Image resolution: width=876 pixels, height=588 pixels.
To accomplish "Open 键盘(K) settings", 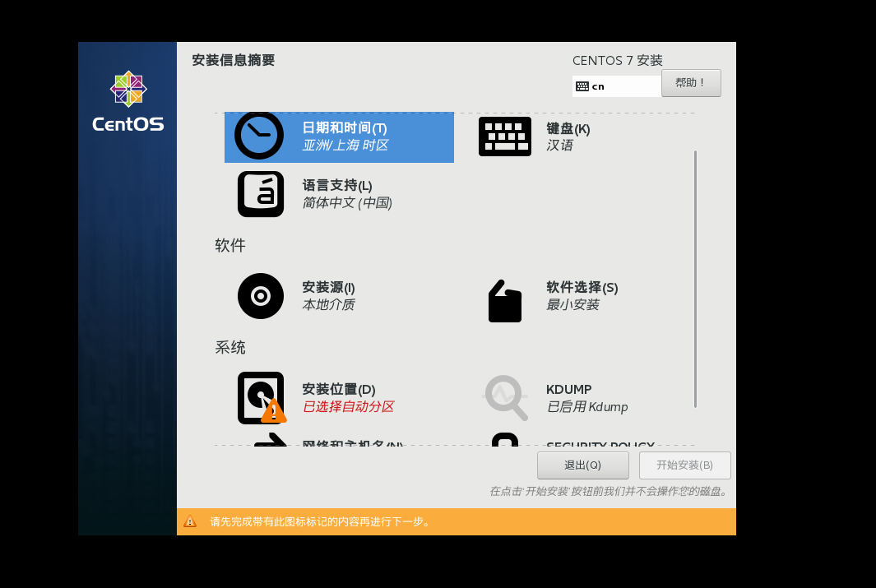I will (568, 128).
